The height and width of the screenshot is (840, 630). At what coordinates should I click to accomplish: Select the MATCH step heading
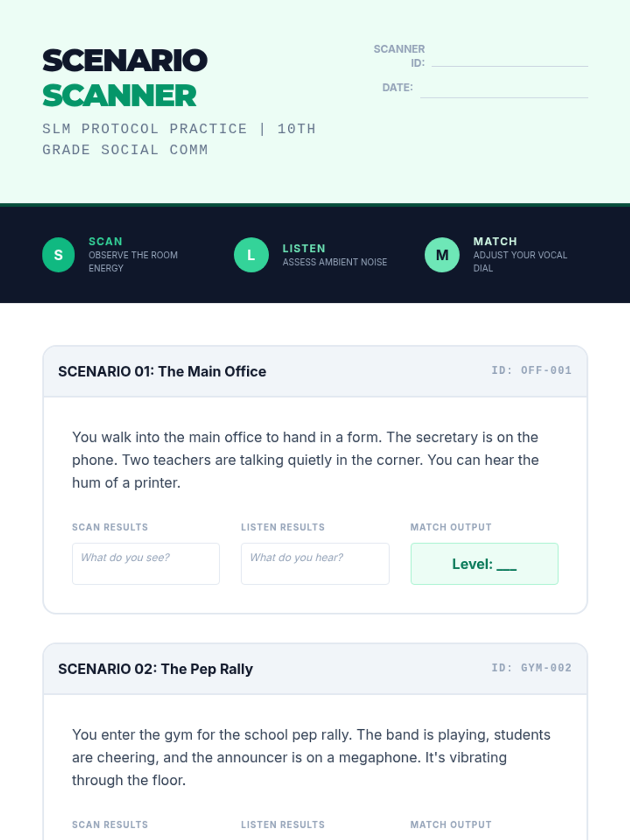(495, 241)
